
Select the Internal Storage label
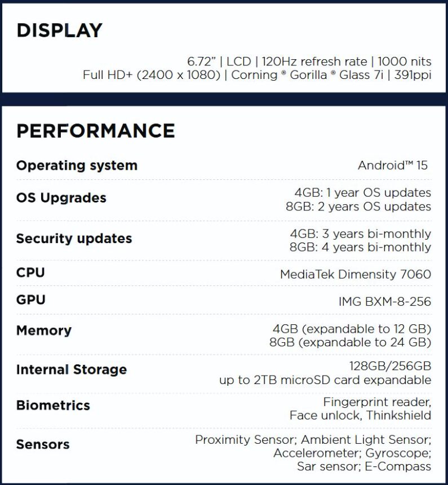coord(72,369)
